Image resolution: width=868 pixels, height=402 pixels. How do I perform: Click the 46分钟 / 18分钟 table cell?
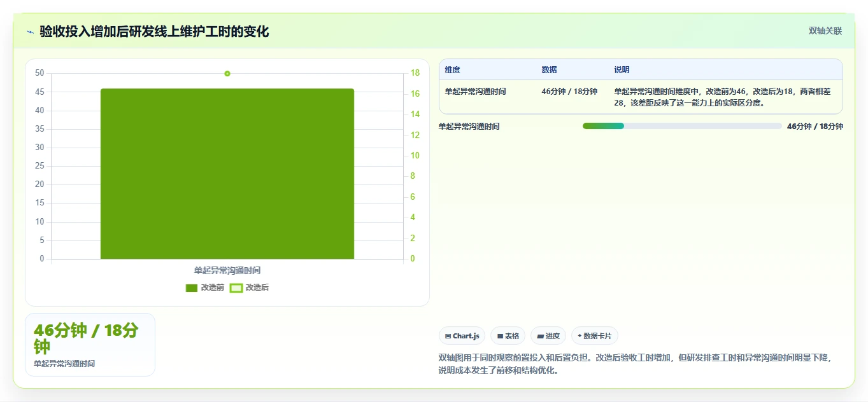570,92
